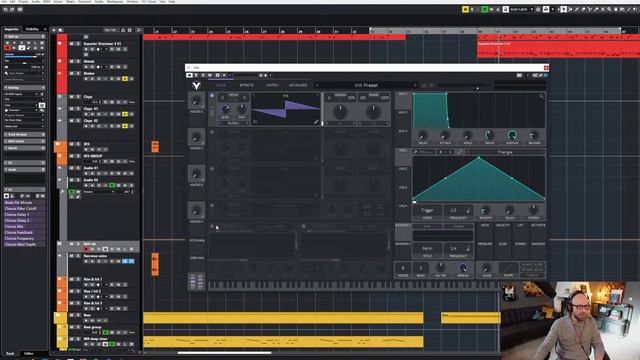The height and width of the screenshot is (360, 640).
Task: Solo the Metals track
Action: point(78,61)
